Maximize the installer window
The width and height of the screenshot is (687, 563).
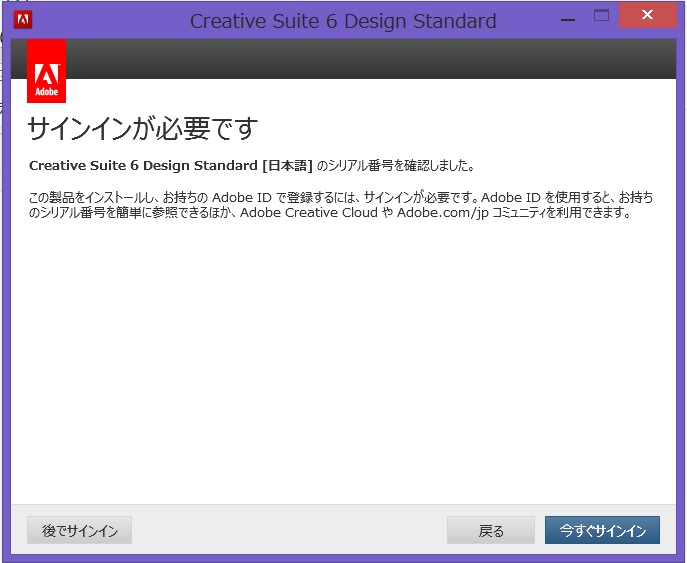click(601, 16)
